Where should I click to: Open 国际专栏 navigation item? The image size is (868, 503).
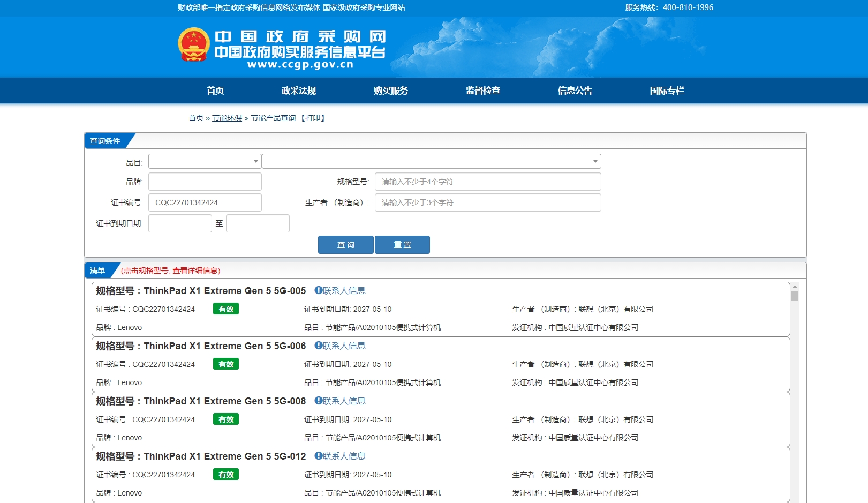click(x=667, y=91)
